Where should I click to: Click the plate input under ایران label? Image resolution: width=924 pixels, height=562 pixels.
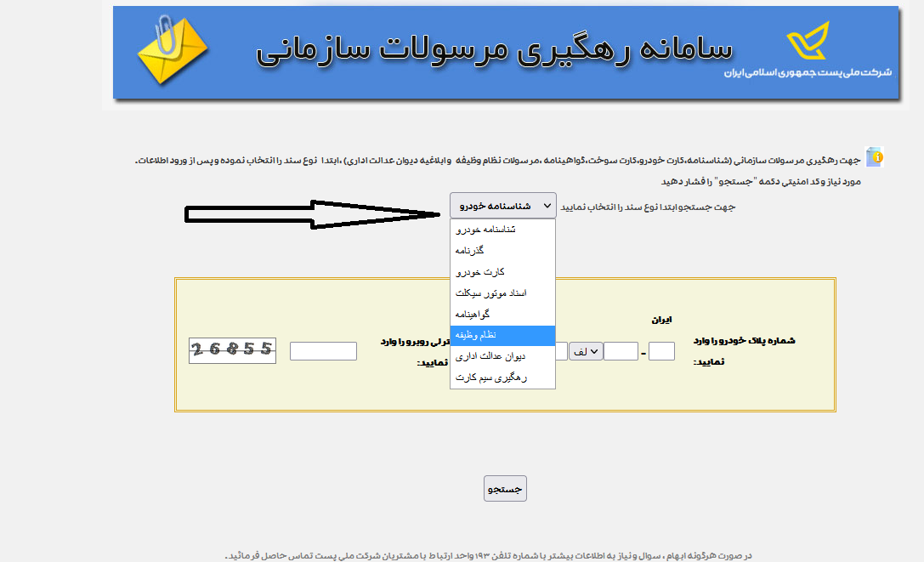(x=661, y=350)
